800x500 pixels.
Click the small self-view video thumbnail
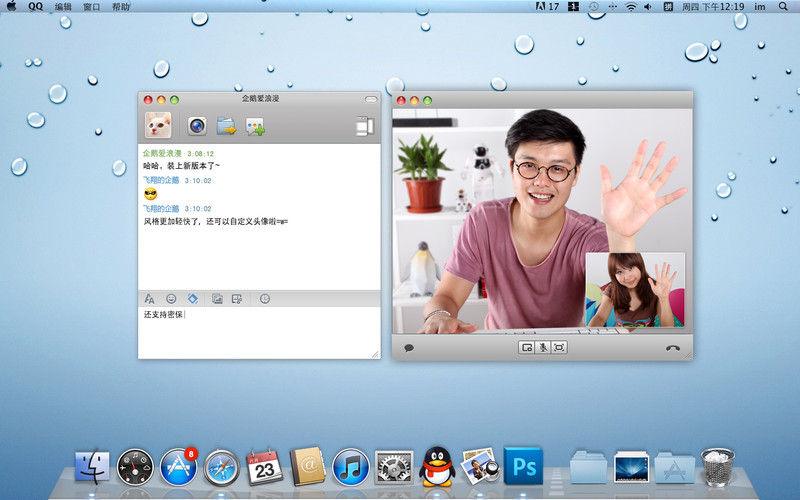(635, 290)
